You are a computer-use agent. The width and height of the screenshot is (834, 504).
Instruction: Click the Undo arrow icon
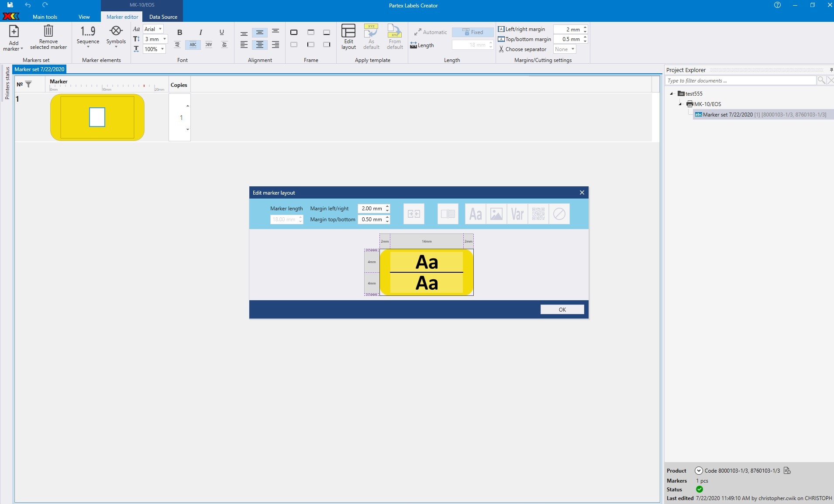[x=28, y=5]
